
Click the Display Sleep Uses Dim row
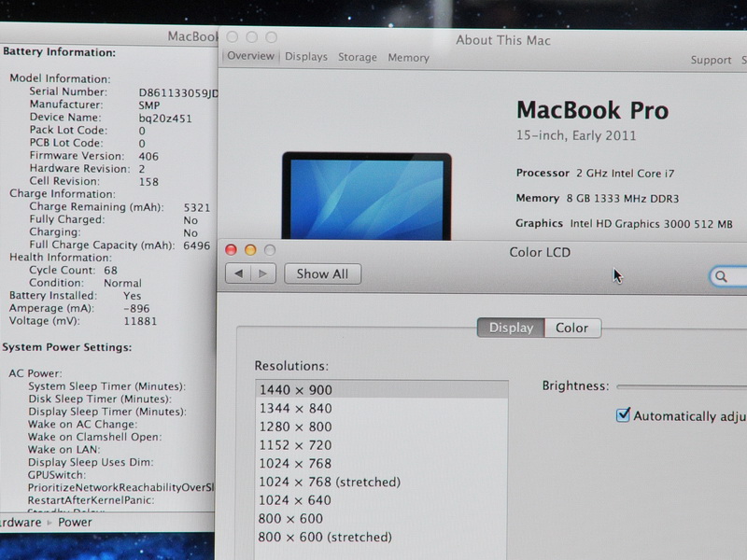[x=91, y=462]
